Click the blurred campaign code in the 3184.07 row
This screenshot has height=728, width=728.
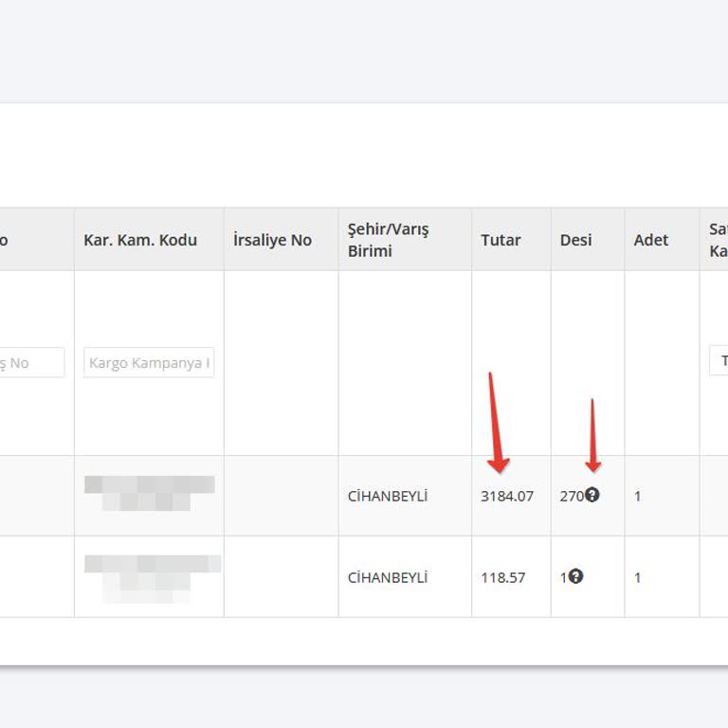[149, 493]
